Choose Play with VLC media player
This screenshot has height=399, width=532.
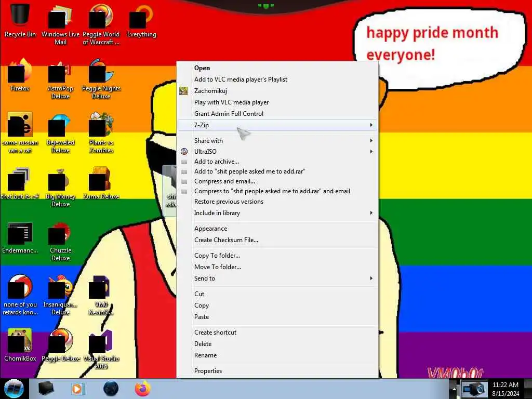277,102
